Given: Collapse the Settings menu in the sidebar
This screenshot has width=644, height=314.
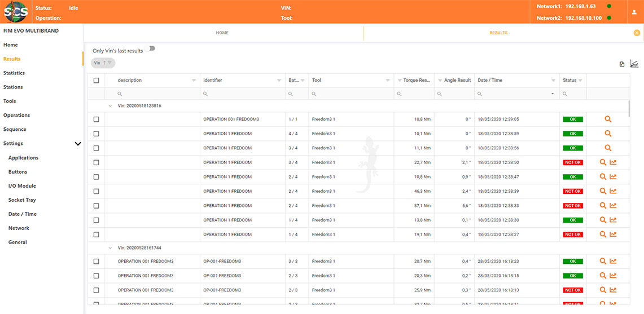Looking at the screenshot, I should point(78,144).
